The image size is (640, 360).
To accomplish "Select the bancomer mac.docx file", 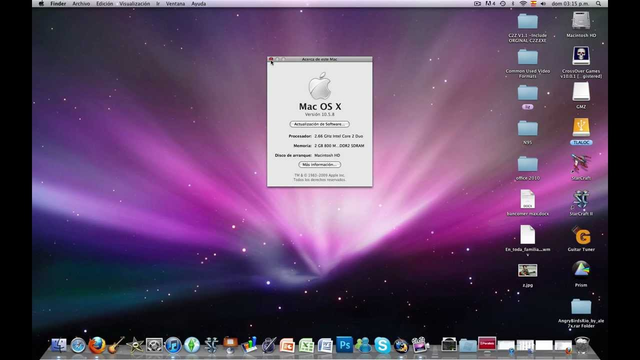I will point(528,199).
